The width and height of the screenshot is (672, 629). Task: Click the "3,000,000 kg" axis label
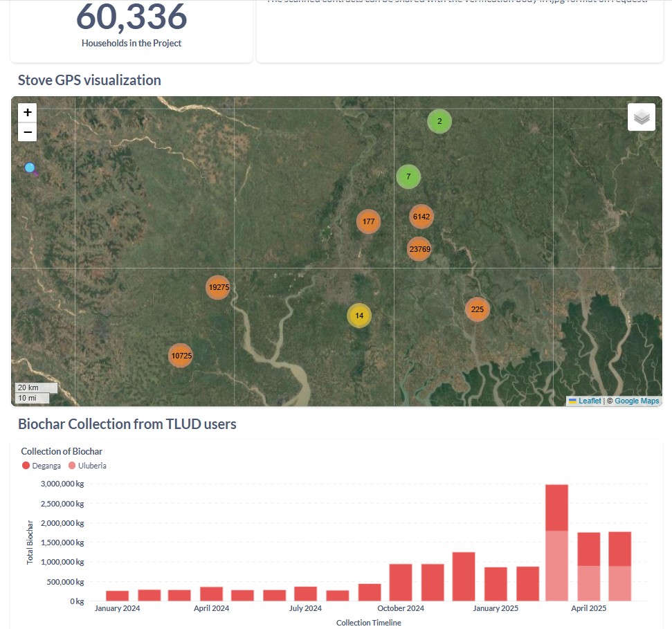(x=62, y=484)
